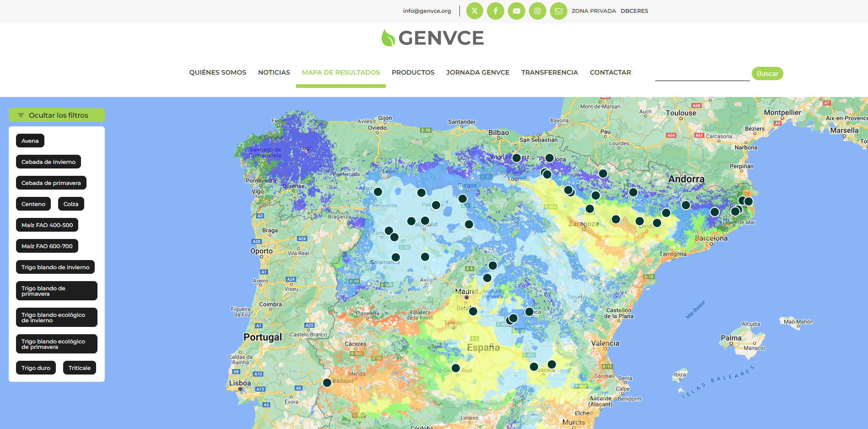The image size is (868, 429).
Task: Open the Quiénes Somos menu
Action: [218, 72]
